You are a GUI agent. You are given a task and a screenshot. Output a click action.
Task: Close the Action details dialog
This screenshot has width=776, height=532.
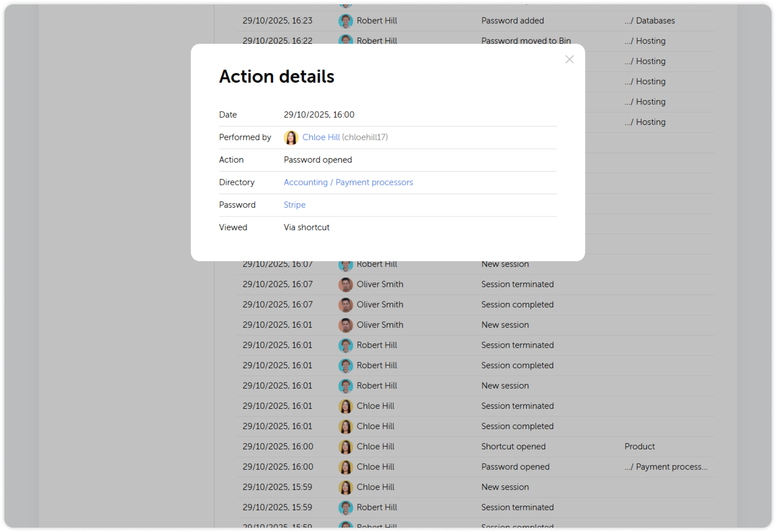coord(569,59)
